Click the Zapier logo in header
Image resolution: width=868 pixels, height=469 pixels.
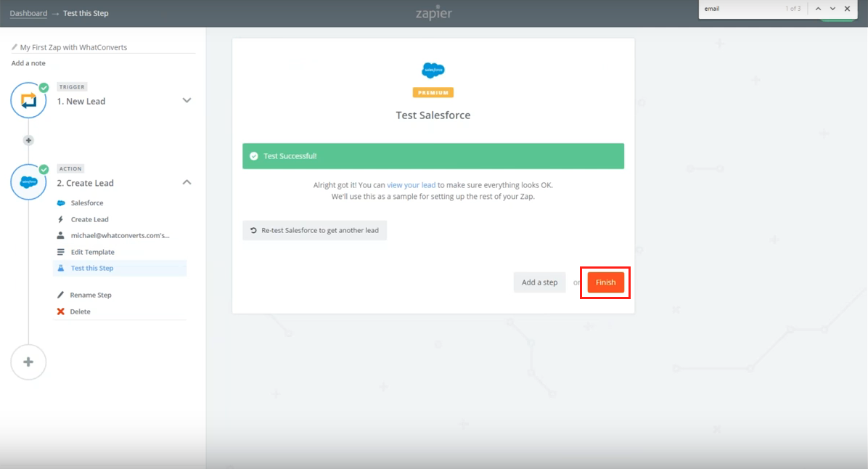[x=434, y=13]
